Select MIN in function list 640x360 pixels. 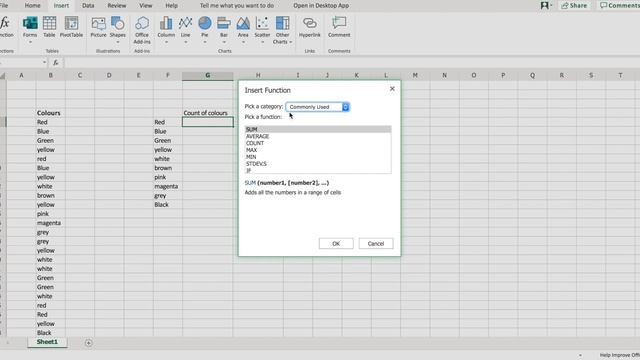tap(318, 157)
